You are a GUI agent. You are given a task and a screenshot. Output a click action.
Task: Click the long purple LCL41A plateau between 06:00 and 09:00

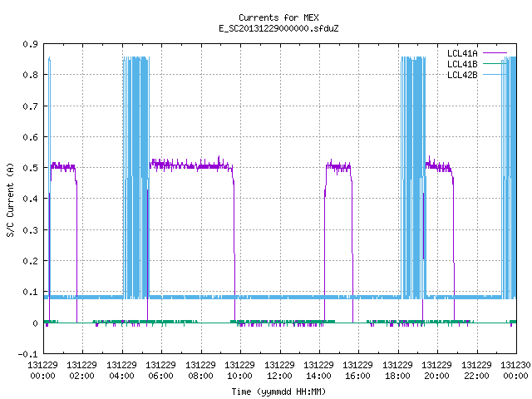point(191,165)
